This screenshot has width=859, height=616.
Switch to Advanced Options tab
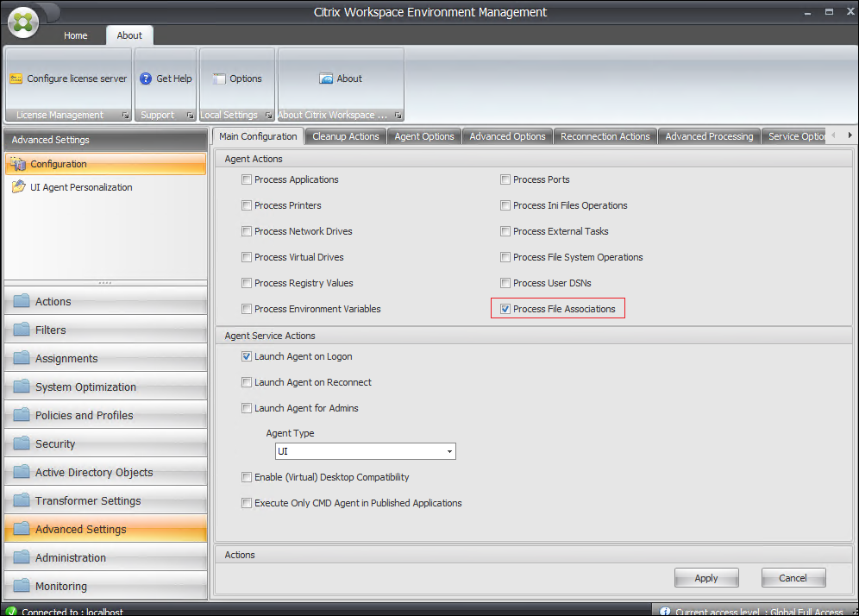click(x=507, y=136)
